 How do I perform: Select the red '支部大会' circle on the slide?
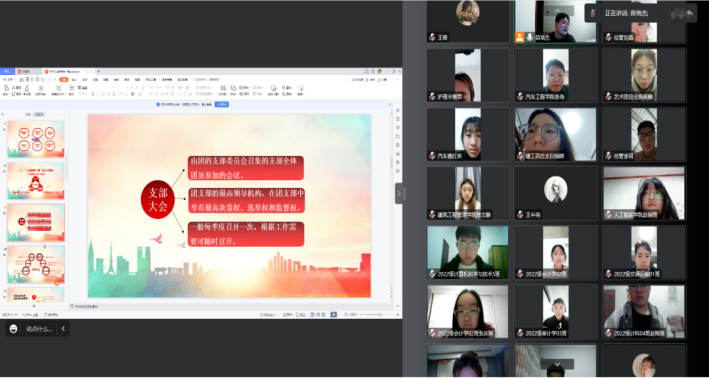tap(157, 200)
